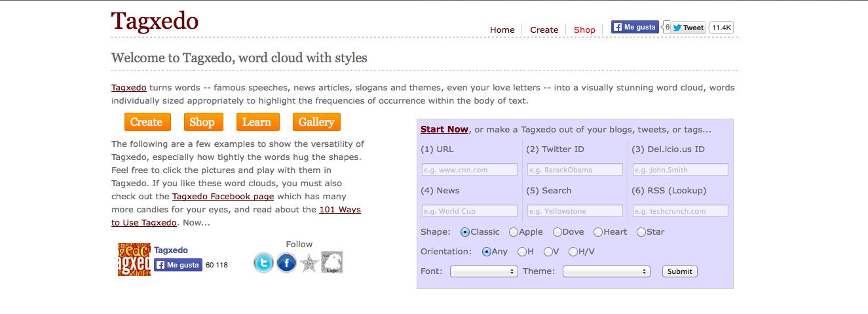Select the Heart shape radio button
This screenshot has height=314, width=868.
(598, 232)
